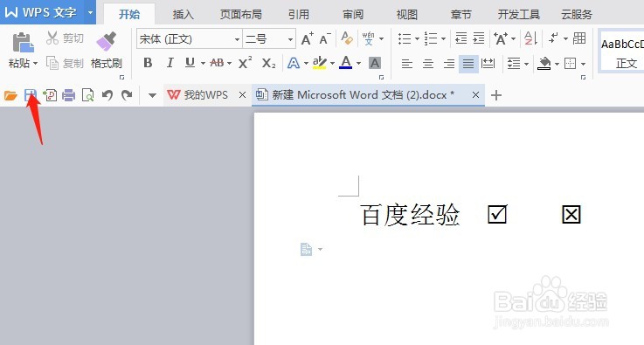Click the clear formatting eraser icon

347,38
